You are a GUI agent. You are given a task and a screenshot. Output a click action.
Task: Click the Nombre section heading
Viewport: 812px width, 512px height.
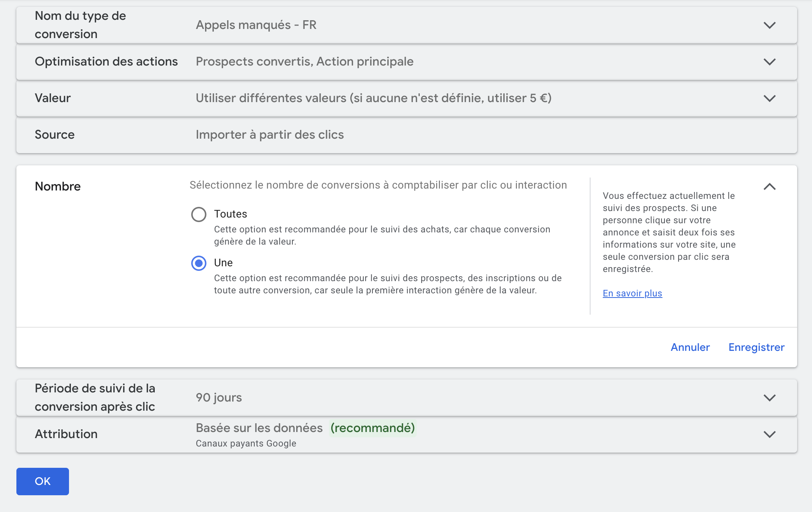(x=58, y=187)
